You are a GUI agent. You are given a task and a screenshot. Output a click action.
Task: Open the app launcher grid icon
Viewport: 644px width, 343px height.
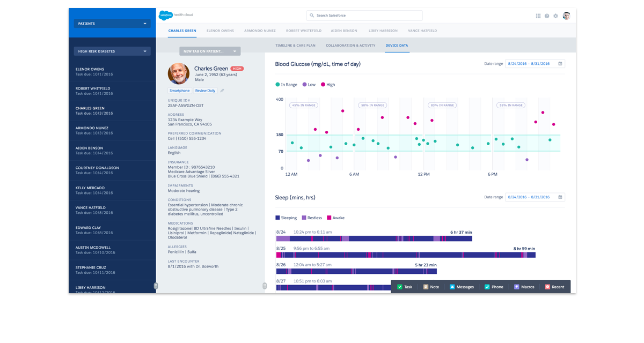(x=538, y=16)
